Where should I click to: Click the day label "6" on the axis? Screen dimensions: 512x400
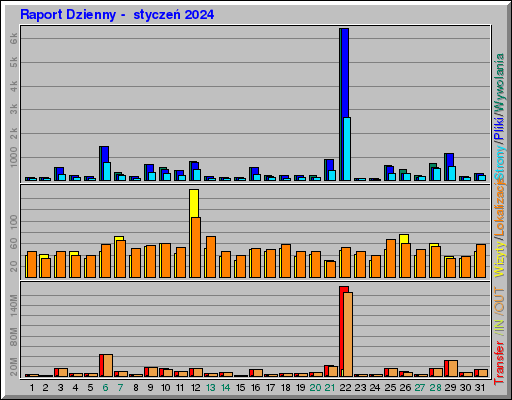(x=105, y=388)
